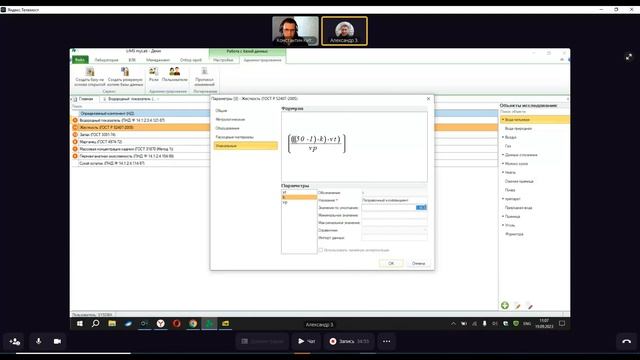This screenshot has width=640, height=360.
Task: Click the first pencil edit icon beside green plus
Action: click(x=517, y=306)
